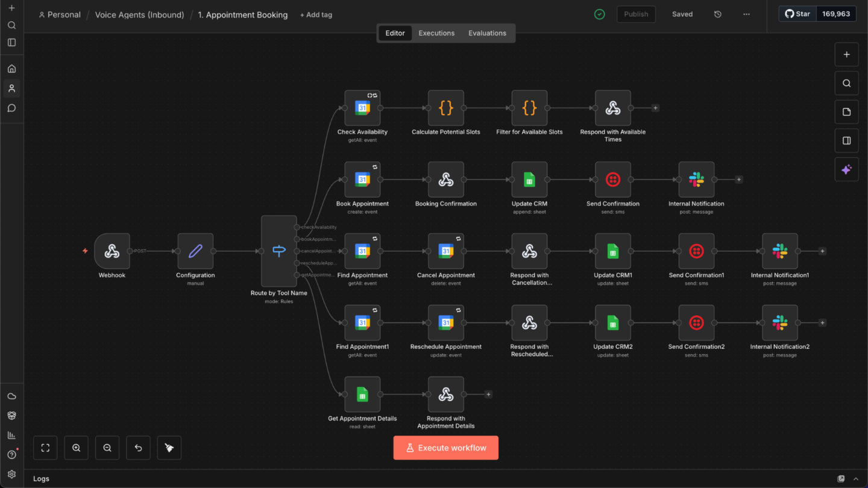Screen dimensions: 868x488
Task: Switch to the Executions tab
Action: (436, 33)
